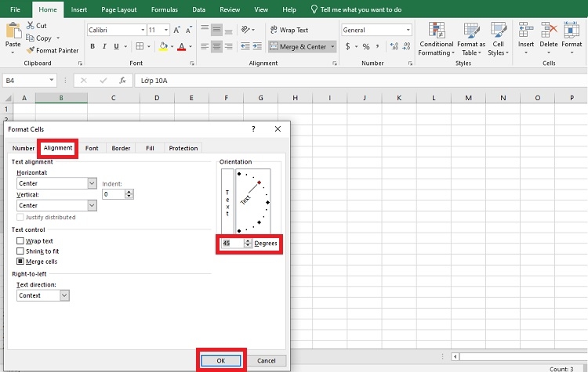The height and width of the screenshot is (372, 588).
Task: Click the Percent Style icon
Action: (366, 46)
